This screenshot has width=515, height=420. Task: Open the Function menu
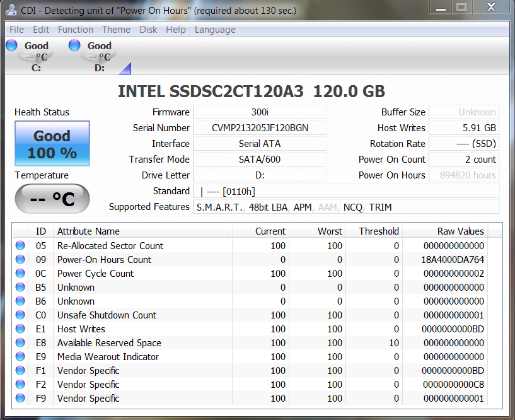pyautogui.click(x=75, y=30)
